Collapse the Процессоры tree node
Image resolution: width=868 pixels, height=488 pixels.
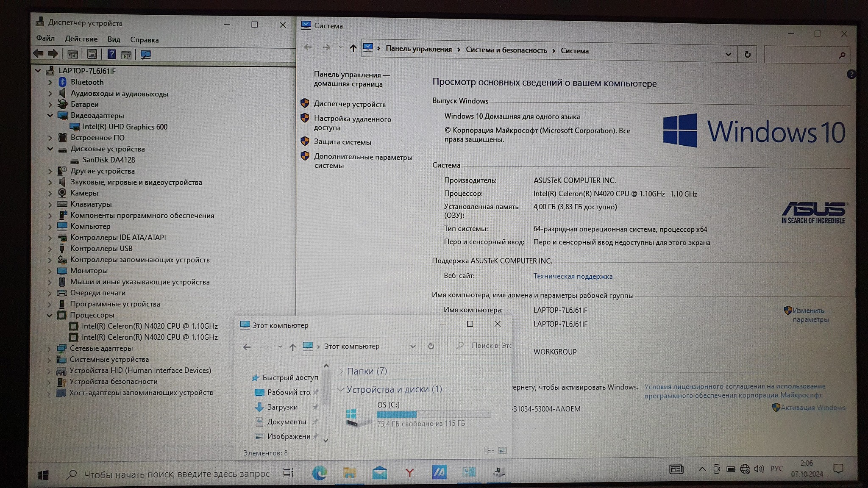(x=50, y=315)
